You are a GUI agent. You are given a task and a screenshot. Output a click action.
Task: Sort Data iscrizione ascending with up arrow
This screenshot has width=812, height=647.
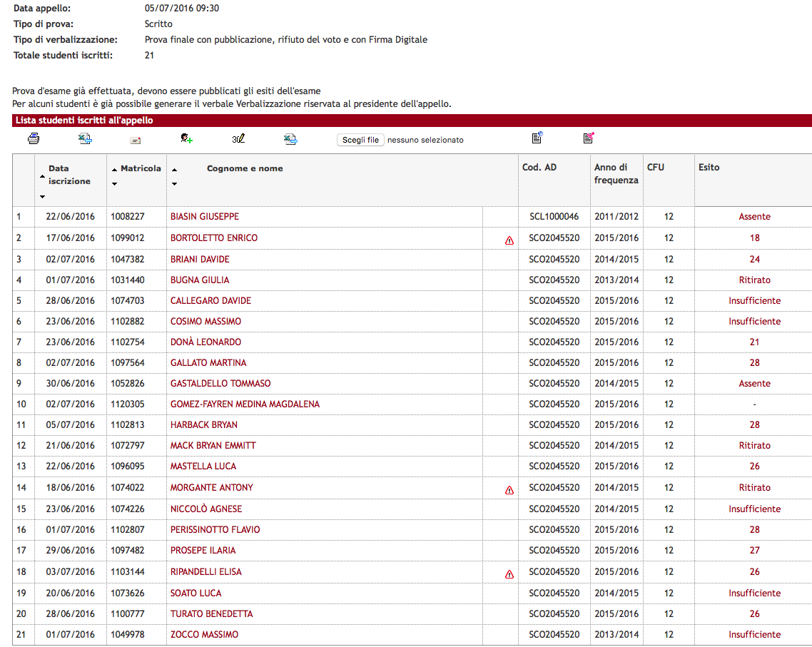coord(43,176)
